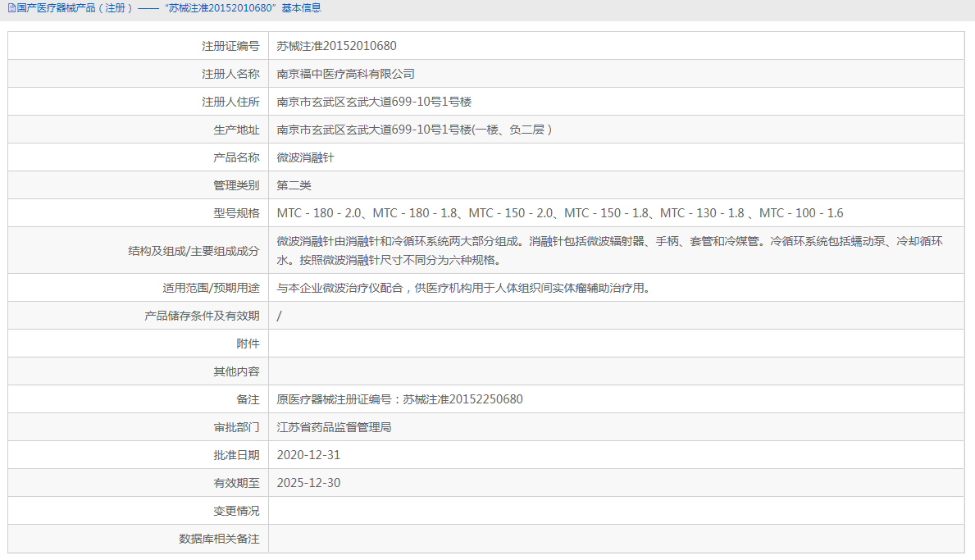Click the 数据库相关备注 row label
Image resolution: width=975 pixels, height=560 pixels.
coord(220,538)
